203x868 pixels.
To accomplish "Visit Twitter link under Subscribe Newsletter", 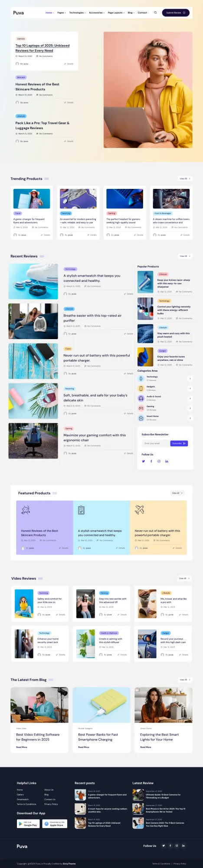I will pyautogui.click(x=143, y=461).
